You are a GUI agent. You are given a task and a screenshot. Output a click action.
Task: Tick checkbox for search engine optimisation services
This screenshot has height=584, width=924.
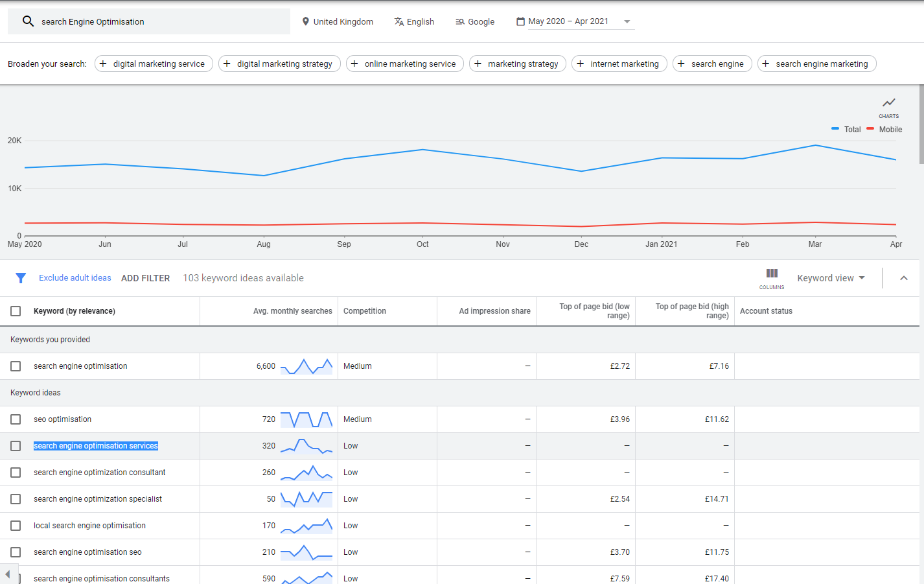tap(16, 446)
